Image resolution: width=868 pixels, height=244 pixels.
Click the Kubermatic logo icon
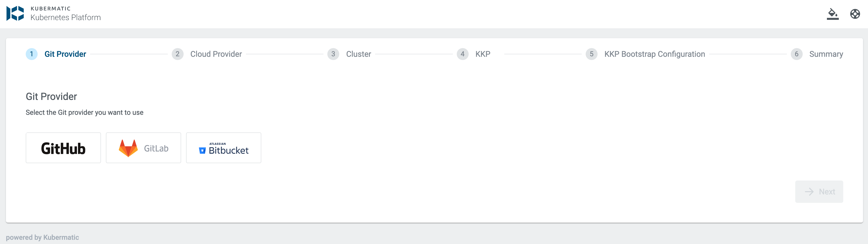point(15,13)
